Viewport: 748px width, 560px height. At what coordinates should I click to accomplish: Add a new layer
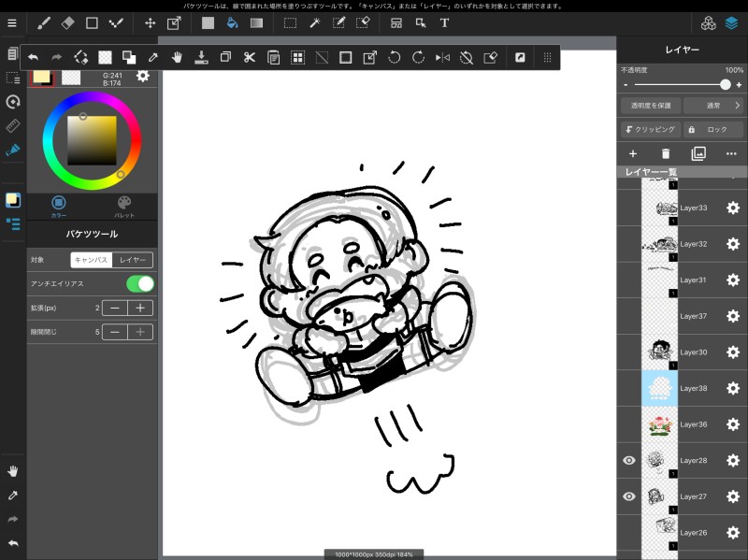[633, 153]
